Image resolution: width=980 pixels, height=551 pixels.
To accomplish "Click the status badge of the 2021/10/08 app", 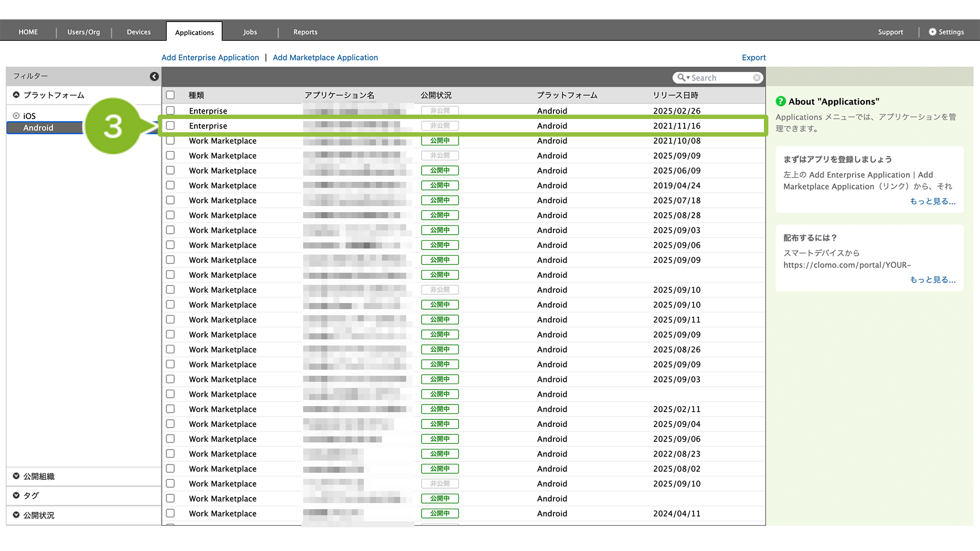I will click(x=440, y=141).
